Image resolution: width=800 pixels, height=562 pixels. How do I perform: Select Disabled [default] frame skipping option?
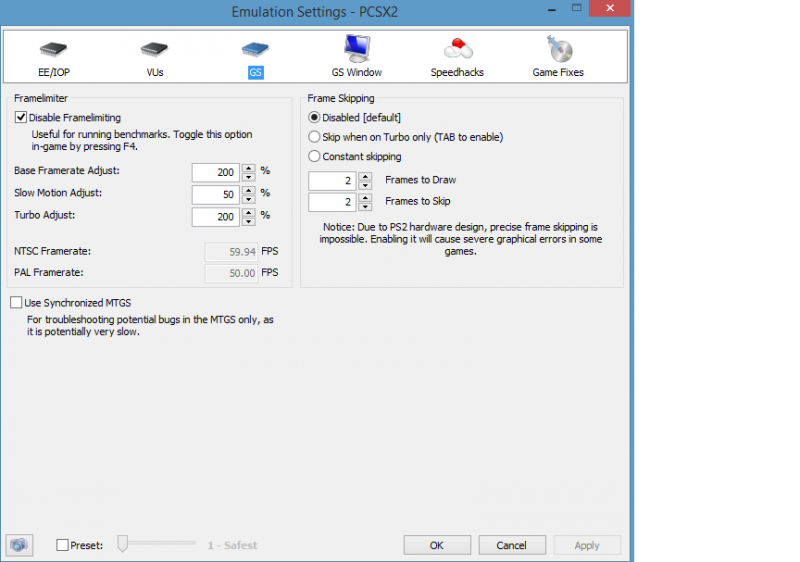(314, 117)
